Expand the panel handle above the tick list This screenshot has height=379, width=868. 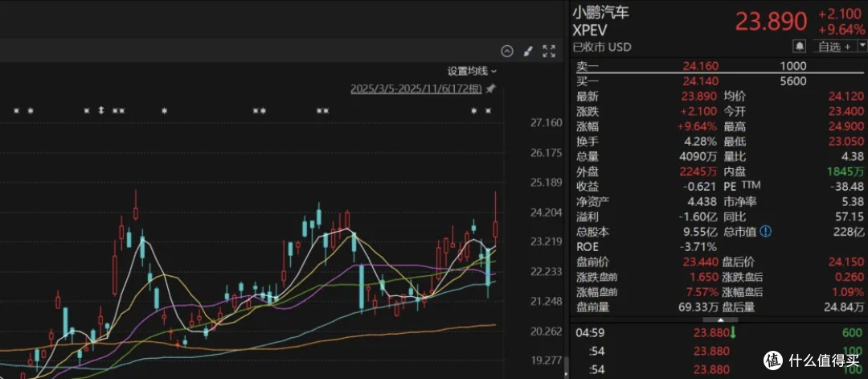point(719,319)
